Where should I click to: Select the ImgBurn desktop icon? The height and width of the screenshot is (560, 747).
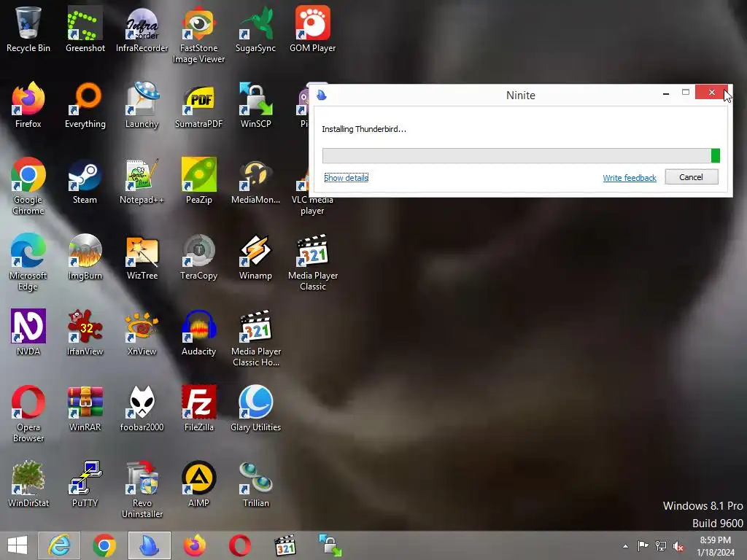pos(85,256)
